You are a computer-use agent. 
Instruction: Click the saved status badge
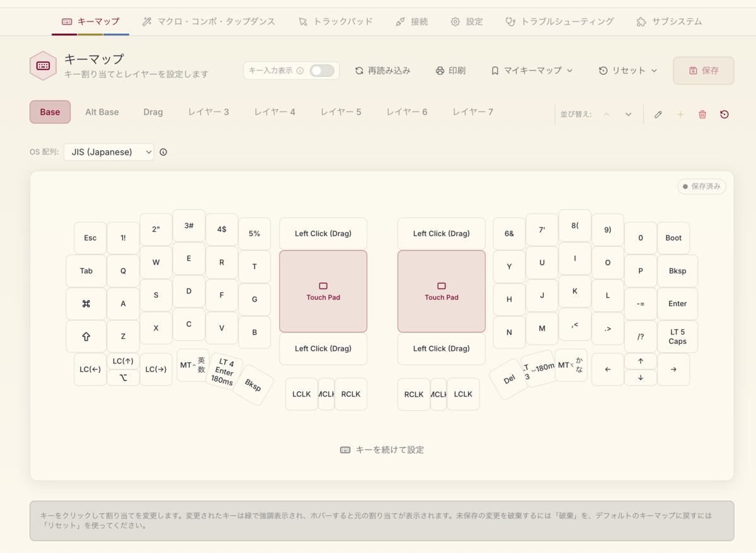point(702,186)
